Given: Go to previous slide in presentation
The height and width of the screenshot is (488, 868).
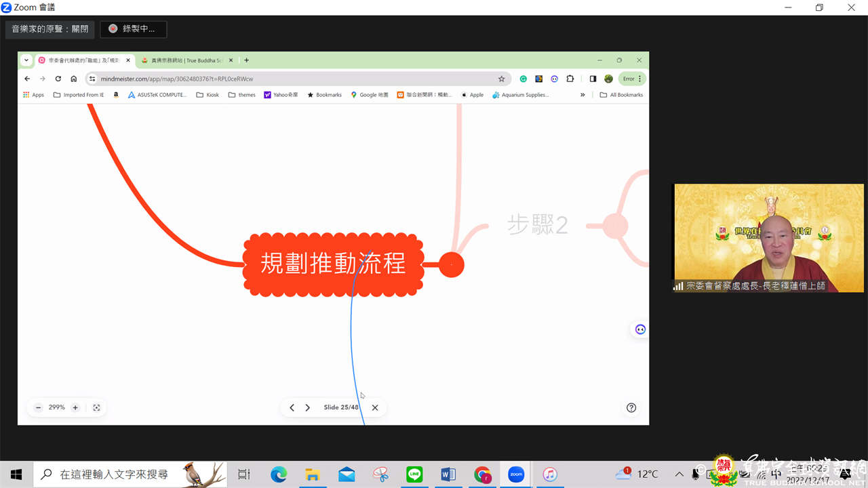Looking at the screenshot, I should [292, 407].
